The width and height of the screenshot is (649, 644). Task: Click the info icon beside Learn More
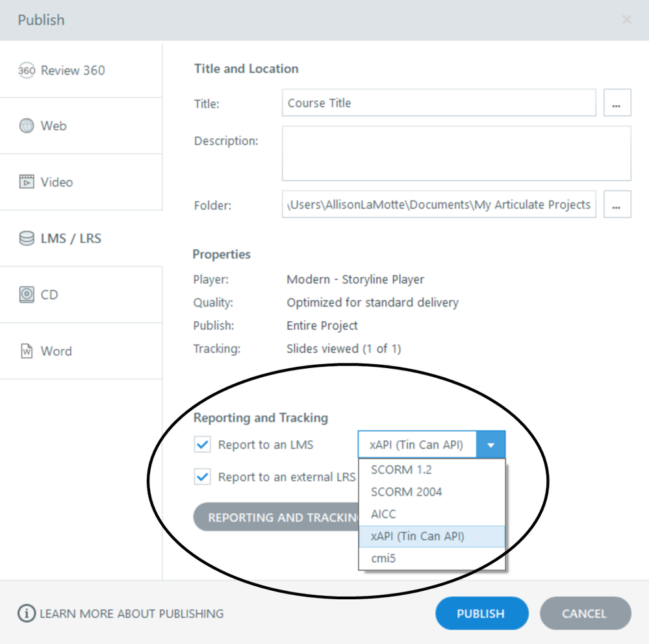(27, 613)
